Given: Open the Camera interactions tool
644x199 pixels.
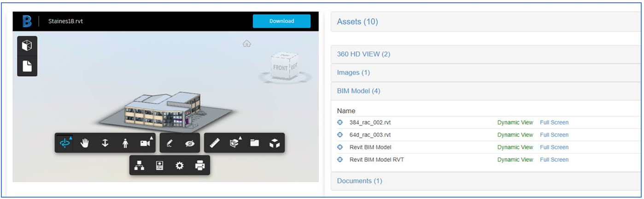Looking at the screenshot, I should 146,143.
